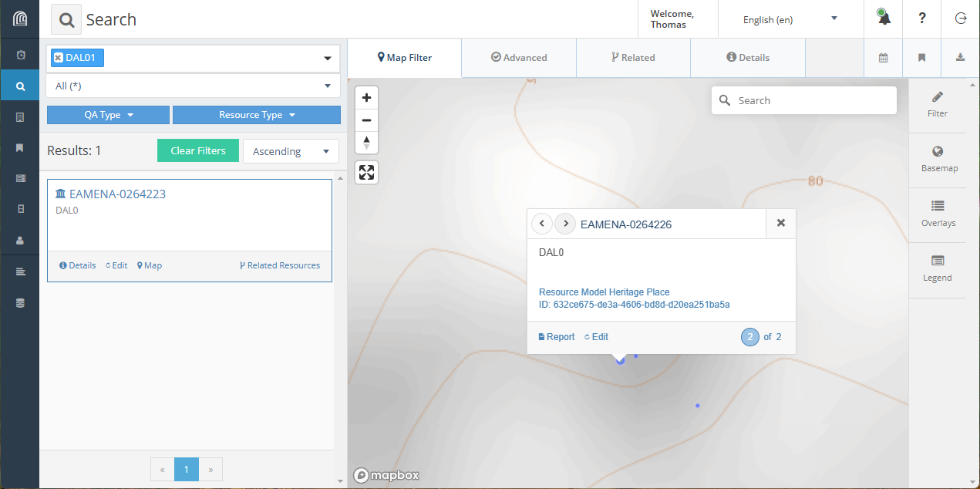Remove the DAL01 search term tag

[59, 58]
